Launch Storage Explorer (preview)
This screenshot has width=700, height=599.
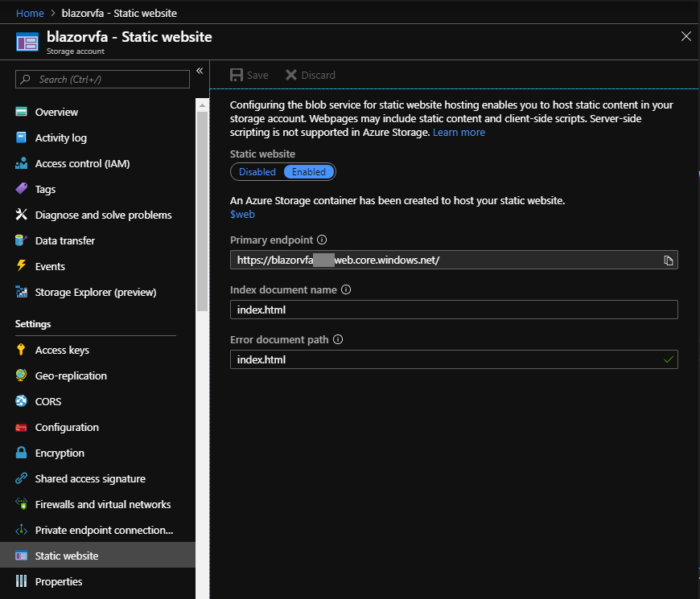[x=97, y=292]
